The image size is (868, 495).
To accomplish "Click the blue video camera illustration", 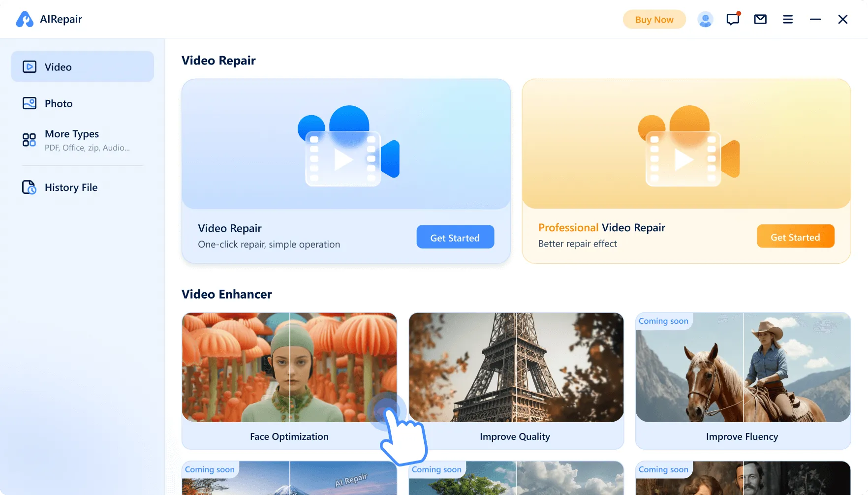I will tap(348, 146).
